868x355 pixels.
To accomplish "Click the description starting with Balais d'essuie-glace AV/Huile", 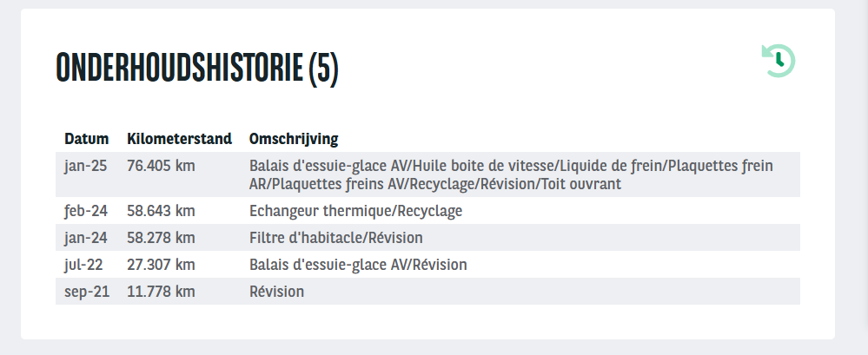I will click(511, 174).
